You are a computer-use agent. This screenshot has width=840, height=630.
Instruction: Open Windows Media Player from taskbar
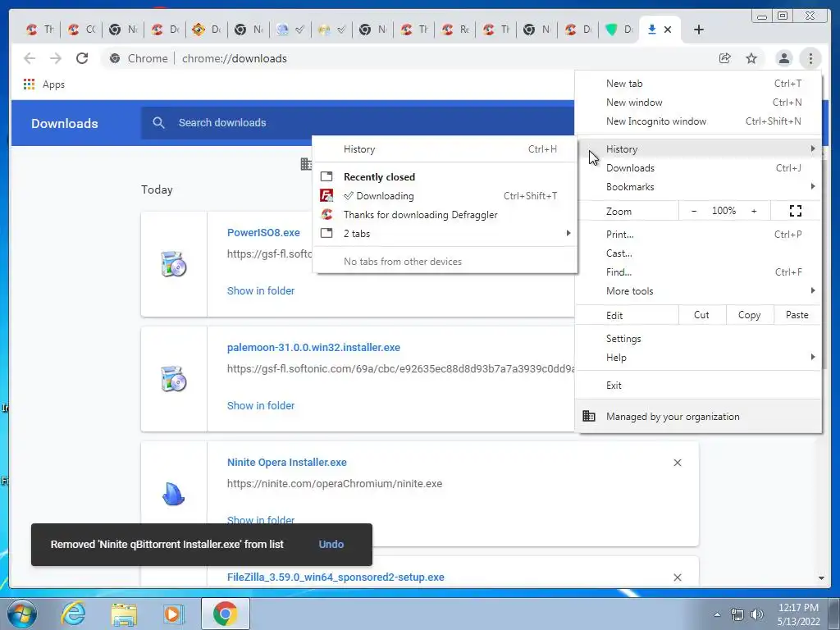pyautogui.click(x=173, y=614)
